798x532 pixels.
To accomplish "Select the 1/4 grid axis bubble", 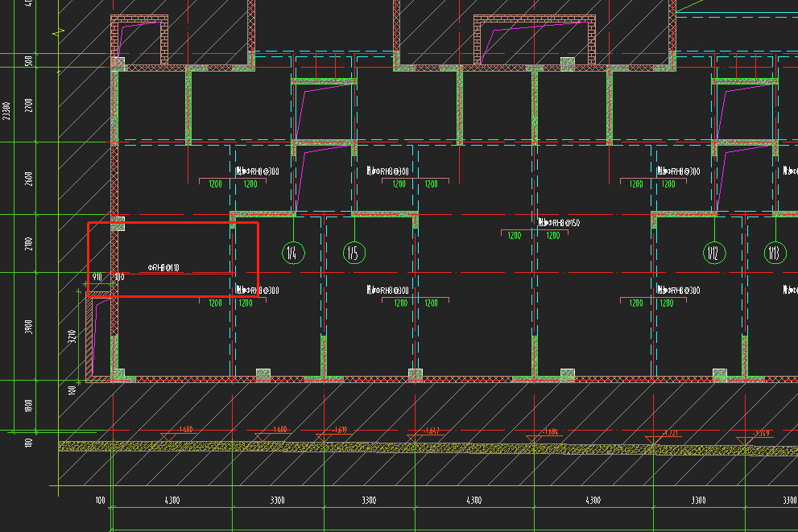I will [x=293, y=253].
